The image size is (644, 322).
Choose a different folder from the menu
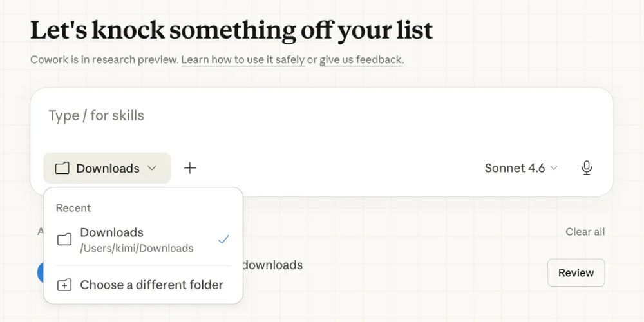coord(151,285)
